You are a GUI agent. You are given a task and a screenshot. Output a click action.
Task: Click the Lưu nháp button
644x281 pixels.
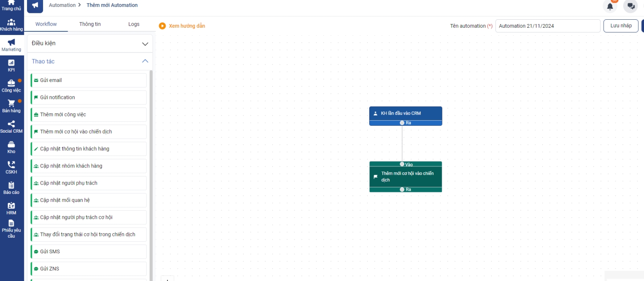click(x=621, y=26)
